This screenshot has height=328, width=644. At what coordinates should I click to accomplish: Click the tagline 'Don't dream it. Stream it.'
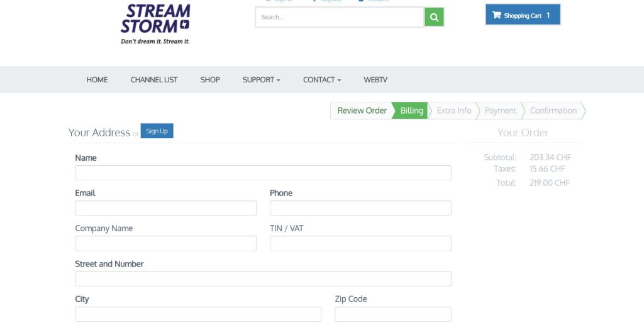point(155,41)
